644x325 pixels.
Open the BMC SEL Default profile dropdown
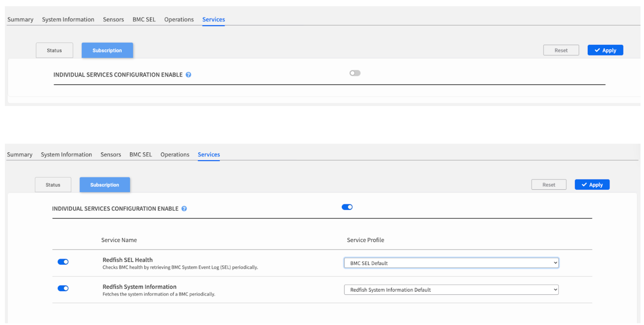(451, 263)
